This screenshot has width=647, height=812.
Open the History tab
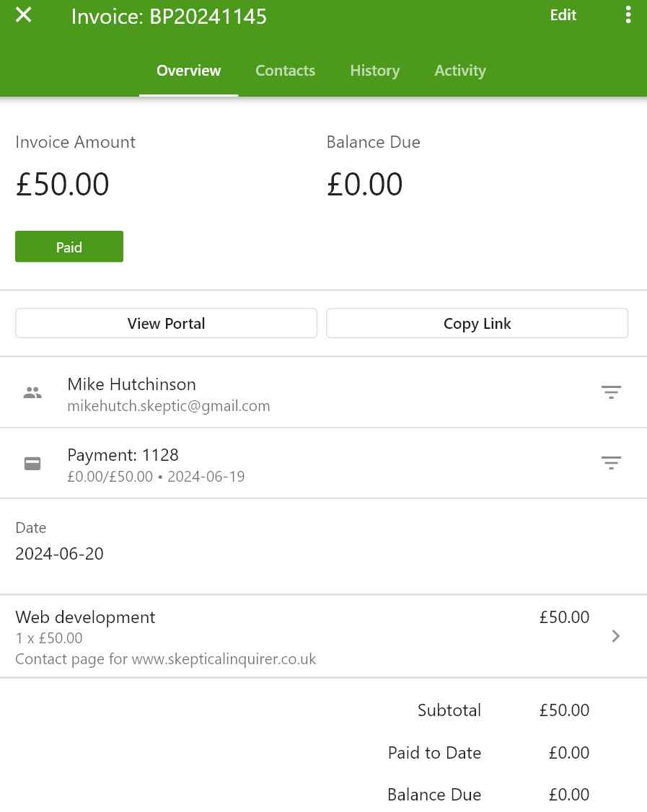tap(375, 71)
